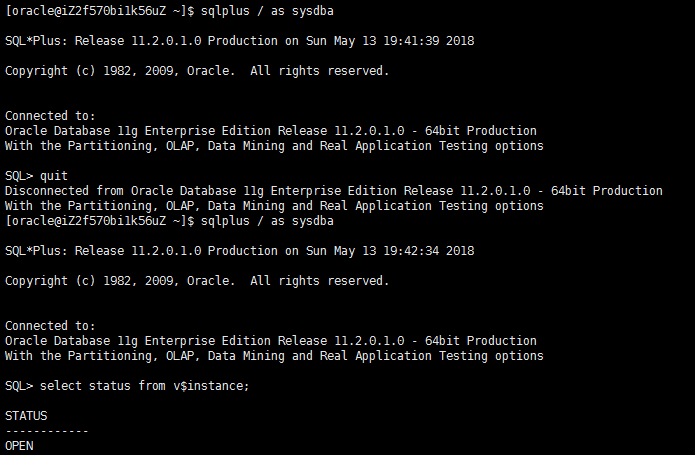Click last 'Oracle Database 11g Enterprise Edition' line
This screenshot has height=455, width=695.
[270, 341]
